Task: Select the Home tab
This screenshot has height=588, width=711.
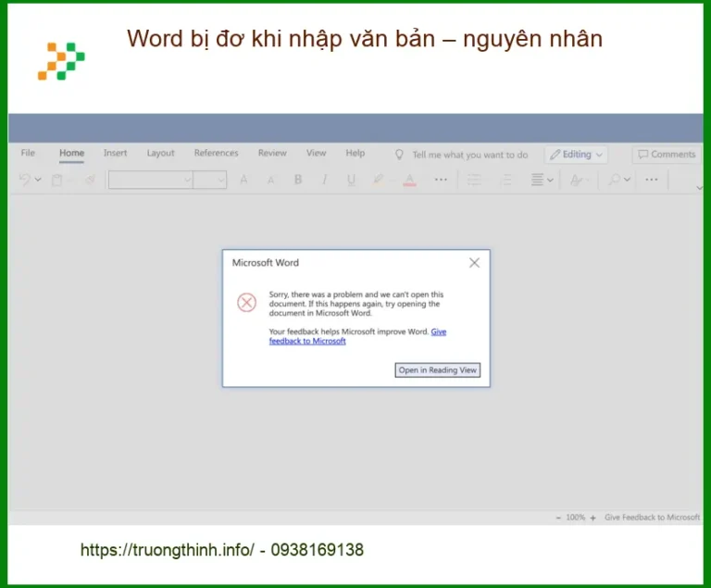Action: tap(71, 153)
